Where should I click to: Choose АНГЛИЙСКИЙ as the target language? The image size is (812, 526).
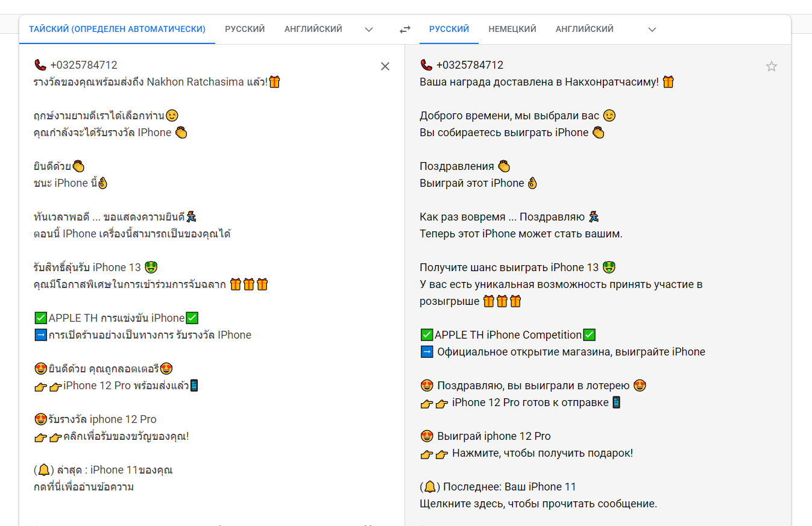[585, 29]
